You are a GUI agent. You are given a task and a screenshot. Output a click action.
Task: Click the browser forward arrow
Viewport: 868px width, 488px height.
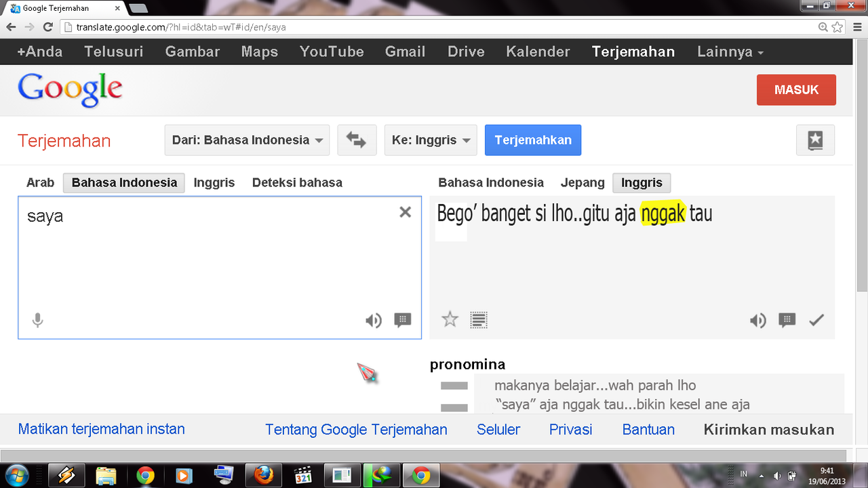click(x=29, y=27)
